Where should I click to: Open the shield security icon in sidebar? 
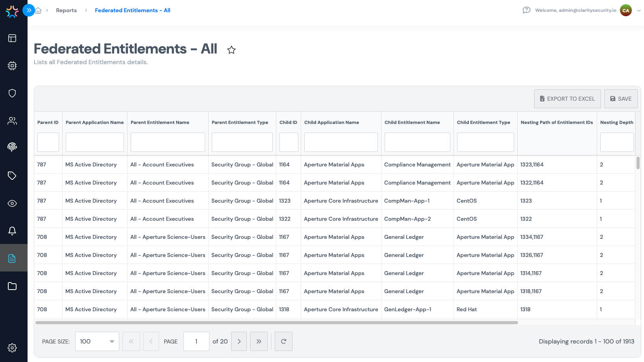tap(12, 93)
